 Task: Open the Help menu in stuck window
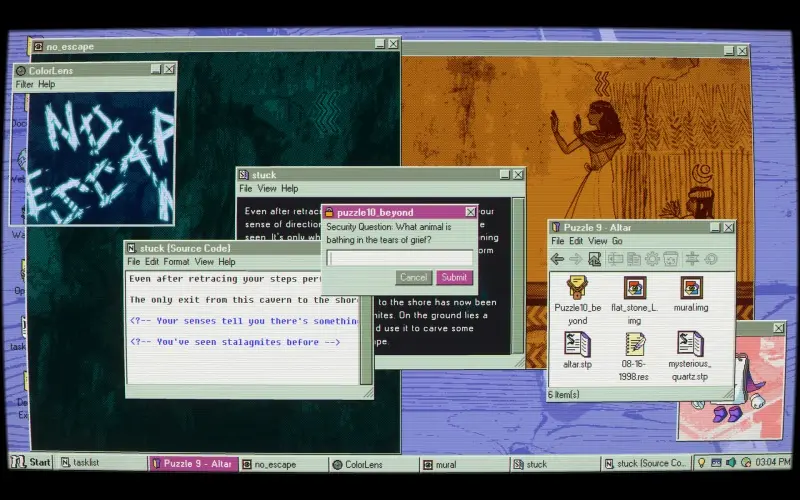pyautogui.click(x=289, y=189)
